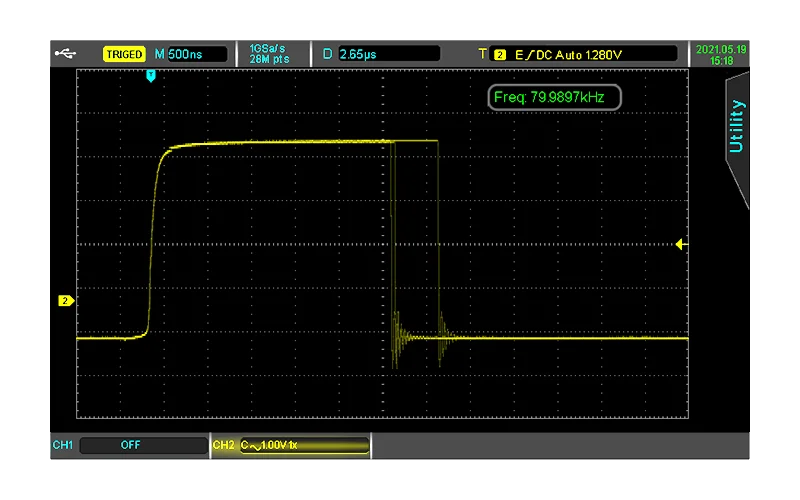This screenshot has height=500, width=800.
Task: Click the USB connection icon
Action: [65, 53]
